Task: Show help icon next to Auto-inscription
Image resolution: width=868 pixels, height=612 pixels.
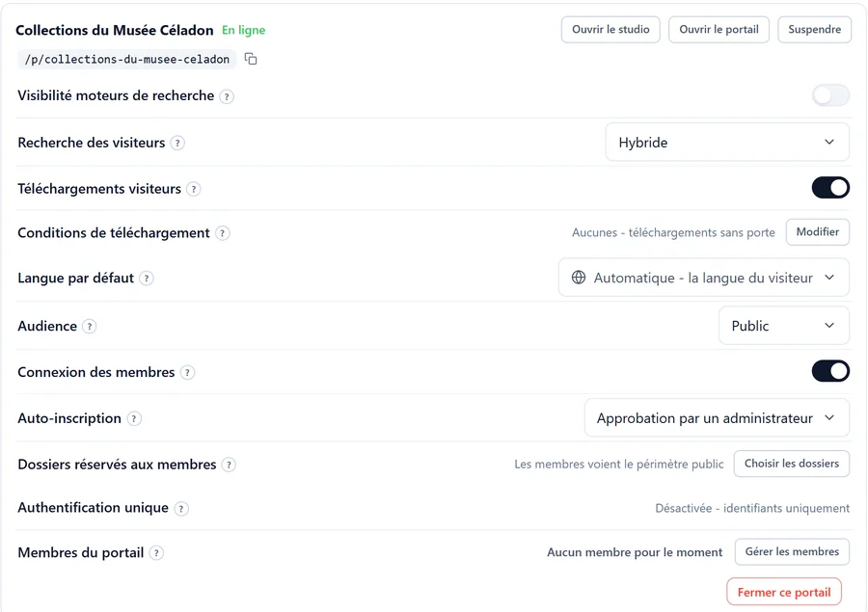Action: click(x=134, y=419)
